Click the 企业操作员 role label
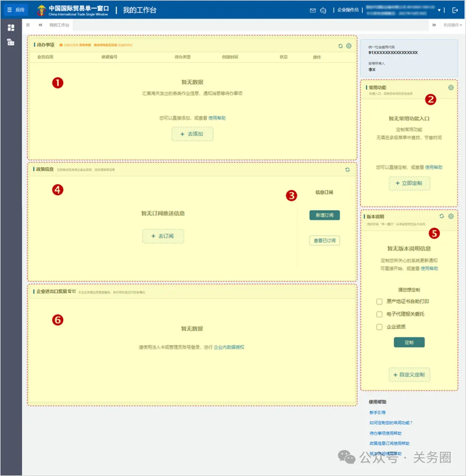 coord(348,10)
